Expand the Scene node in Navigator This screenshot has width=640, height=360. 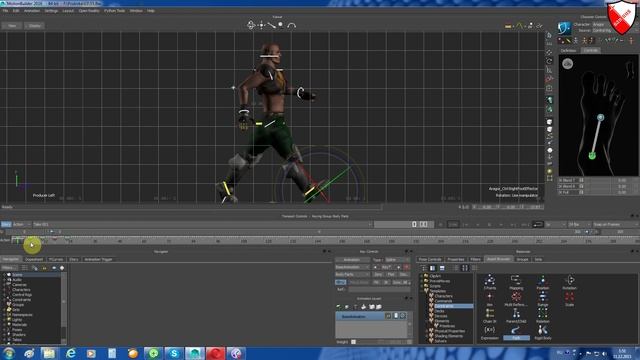click(x=4, y=275)
